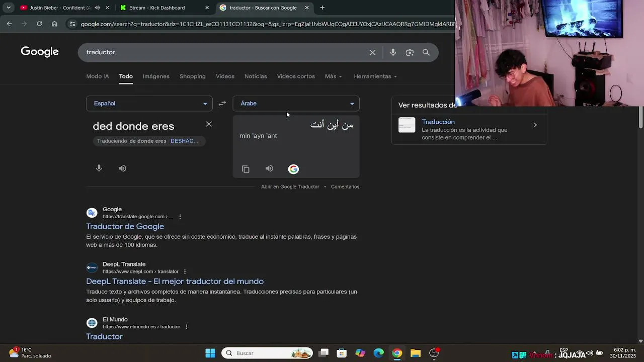
Task: Select the Todo results tab
Action: (126, 76)
